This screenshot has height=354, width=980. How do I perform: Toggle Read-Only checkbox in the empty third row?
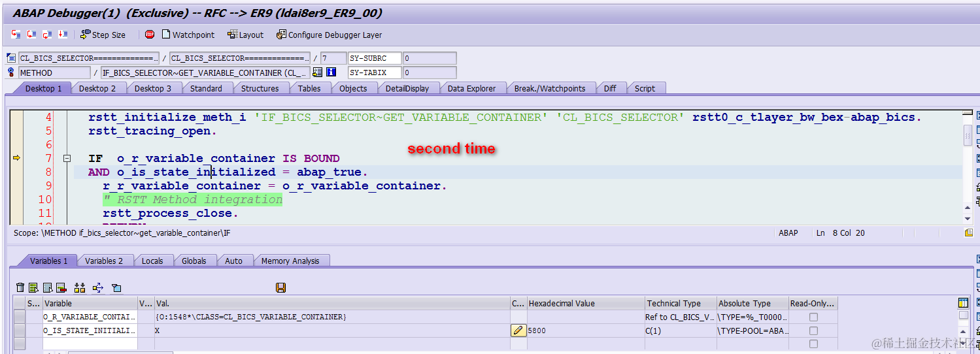[x=813, y=344]
